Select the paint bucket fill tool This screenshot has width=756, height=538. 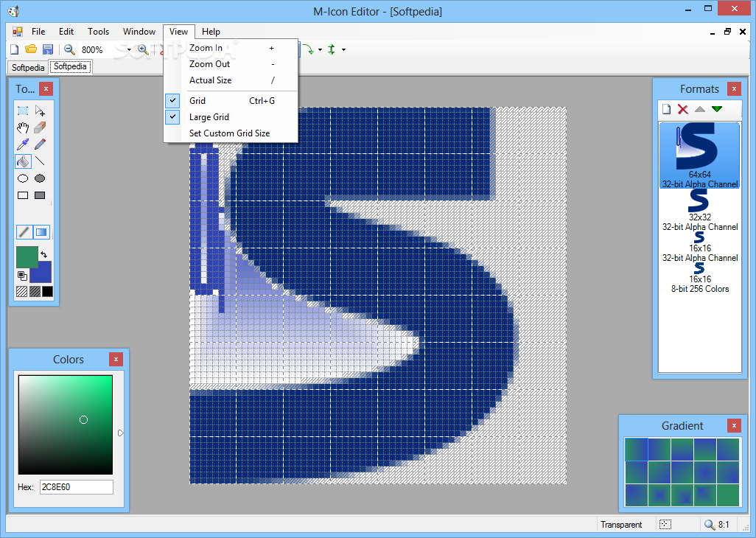[23, 161]
